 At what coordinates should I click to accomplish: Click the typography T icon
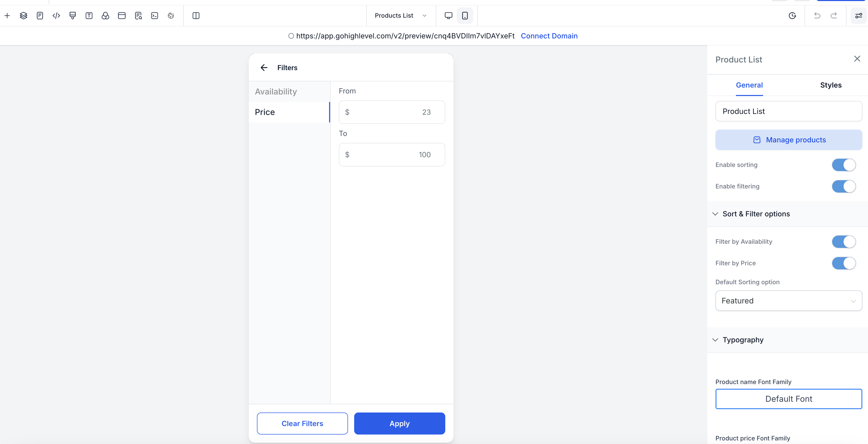89,16
